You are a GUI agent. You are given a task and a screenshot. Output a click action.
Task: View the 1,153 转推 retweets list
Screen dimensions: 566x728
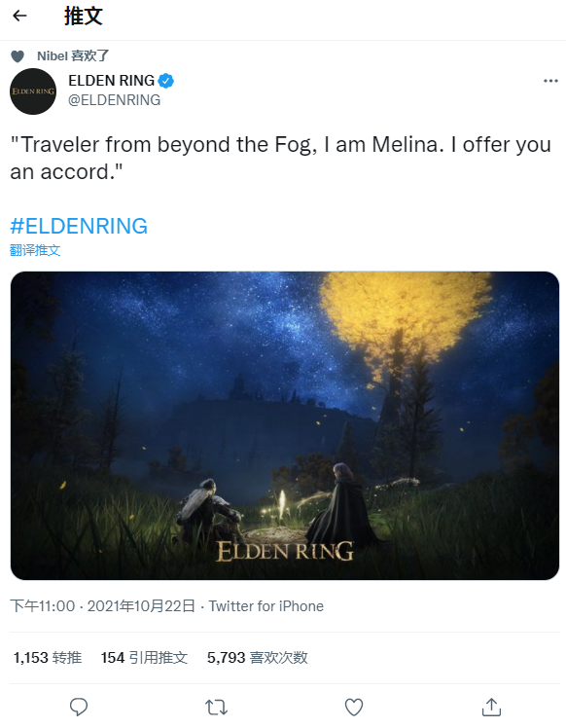48,657
